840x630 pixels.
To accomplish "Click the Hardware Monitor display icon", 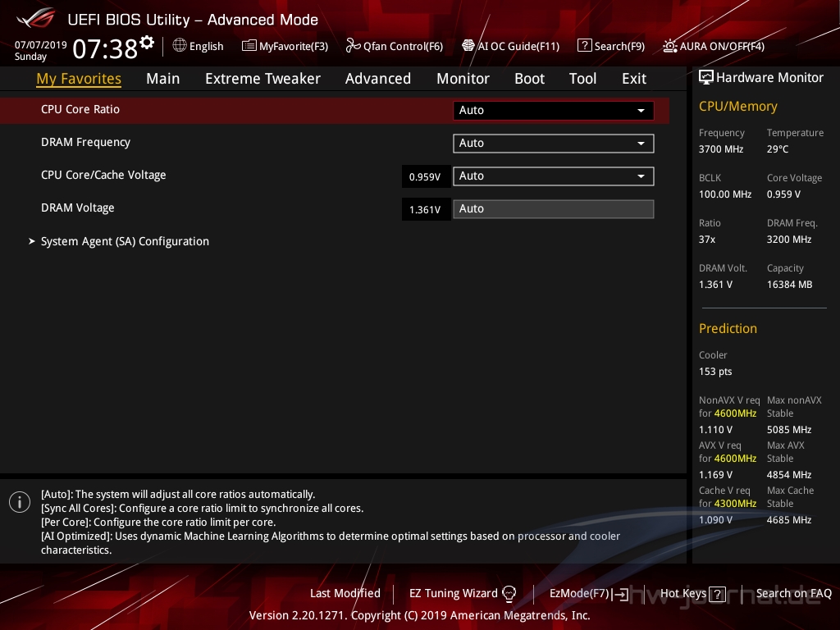I will tap(706, 77).
